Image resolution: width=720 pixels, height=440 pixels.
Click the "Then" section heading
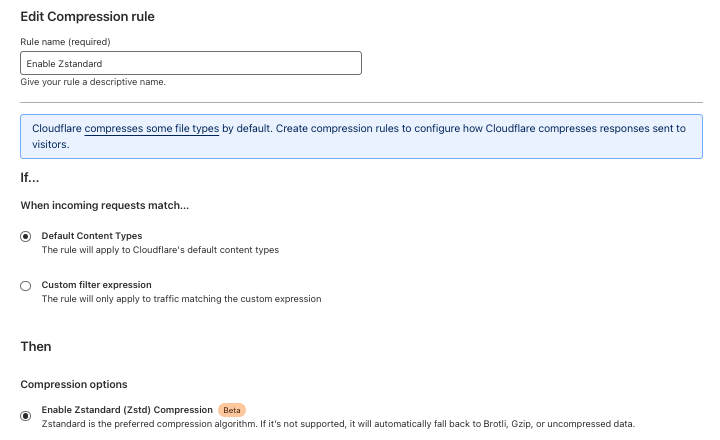coord(36,346)
